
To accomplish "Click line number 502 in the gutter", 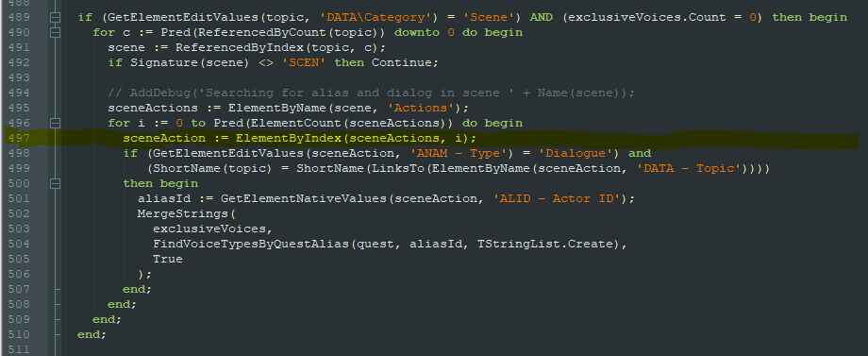I will point(20,213).
